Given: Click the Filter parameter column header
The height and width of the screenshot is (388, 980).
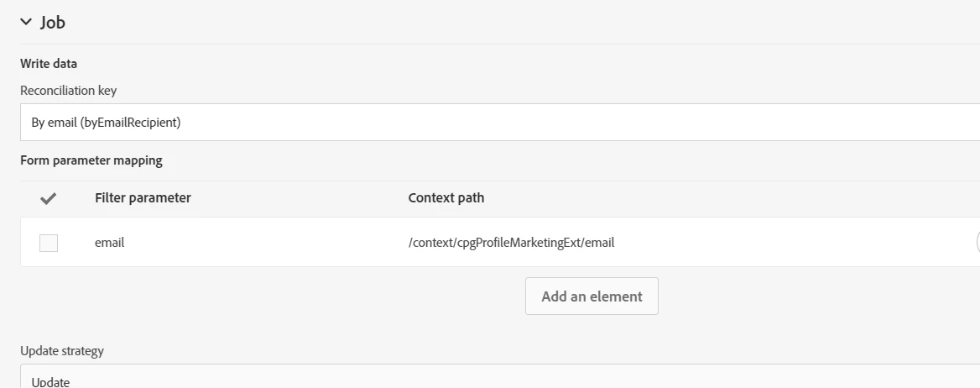Looking at the screenshot, I should pyautogui.click(x=143, y=198).
